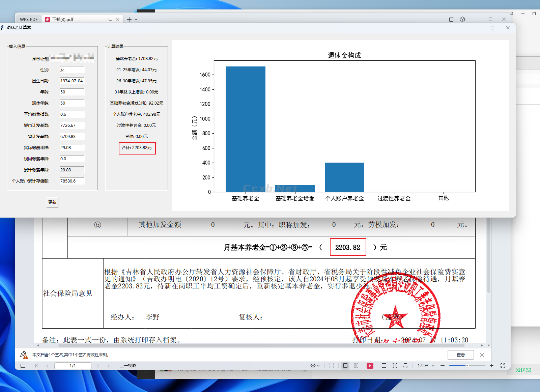Dismiss the signature notice bar

coord(482,355)
